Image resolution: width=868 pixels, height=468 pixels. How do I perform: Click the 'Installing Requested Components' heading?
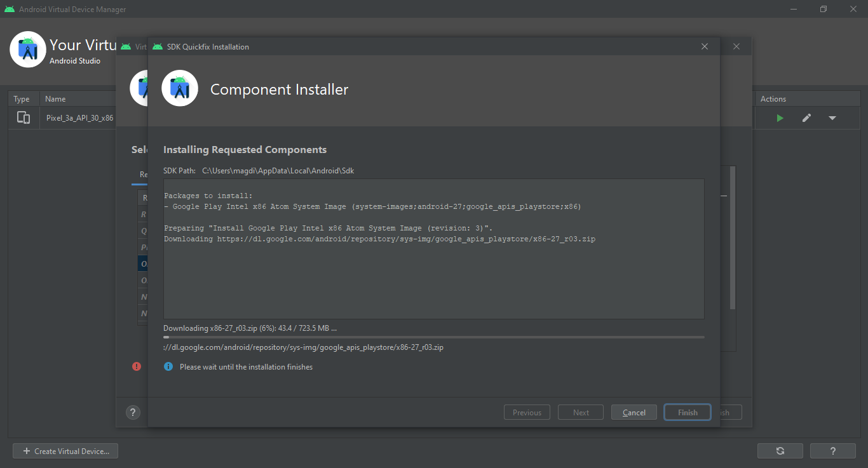245,150
